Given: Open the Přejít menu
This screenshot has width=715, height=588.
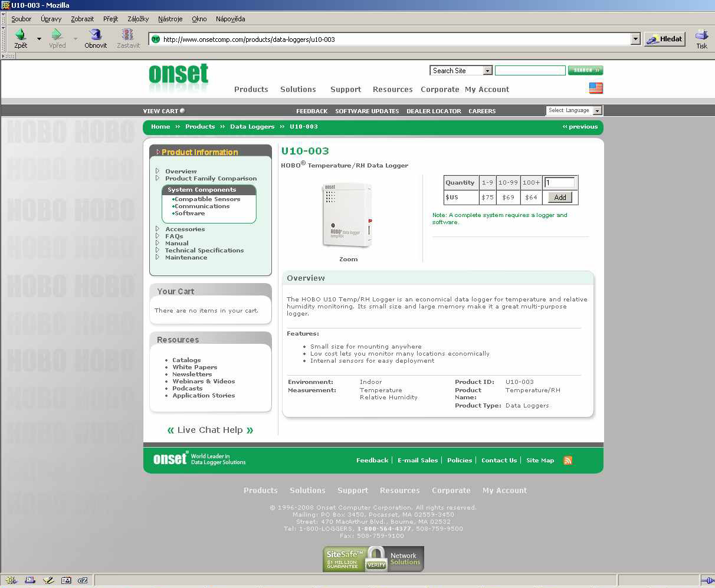Looking at the screenshot, I should point(111,19).
